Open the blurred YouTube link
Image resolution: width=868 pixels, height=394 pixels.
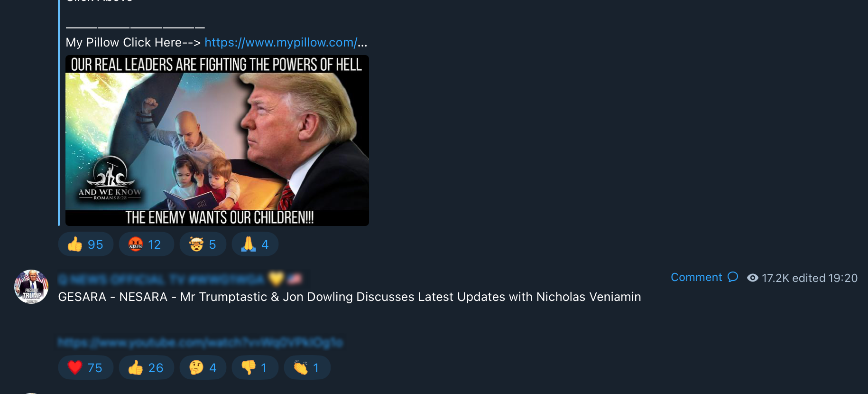pos(200,342)
